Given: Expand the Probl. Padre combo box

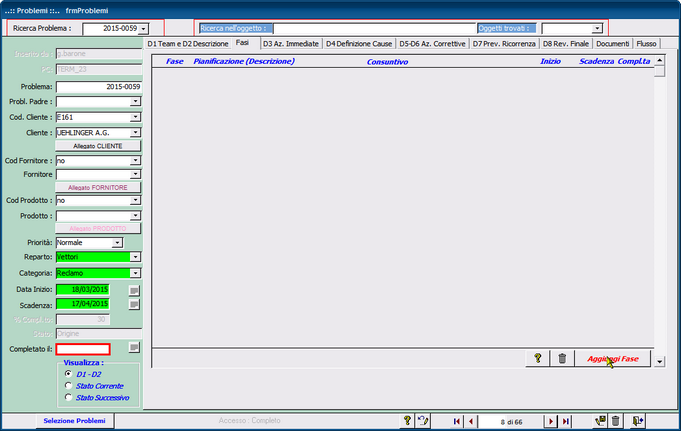Looking at the screenshot, I should [x=136, y=101].
